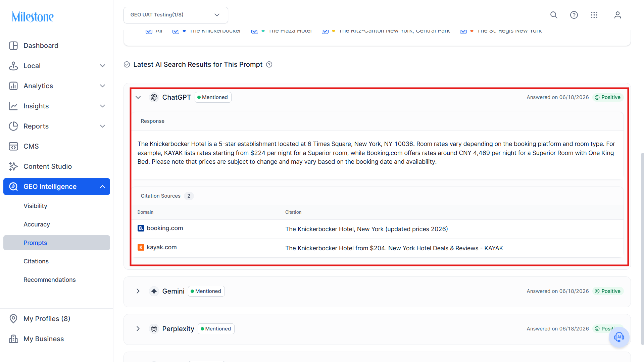This screenshot has height=362, width=644.
Task: Click the Citation Sources count badge 2
Action: [x=189, y=196]
